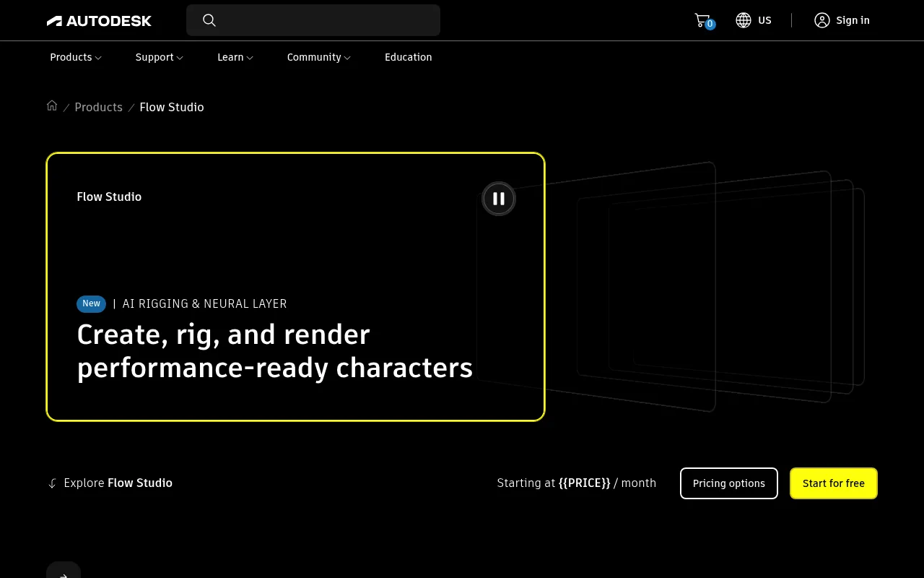This screenshot has width=924, height=578.
Task: Click the Starting at price text
Action: click(577, 483)
